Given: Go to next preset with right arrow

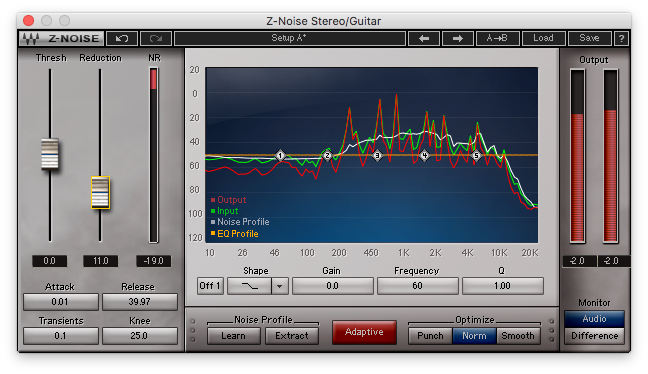Looking at the screenshot, I should tap(457, 38).
